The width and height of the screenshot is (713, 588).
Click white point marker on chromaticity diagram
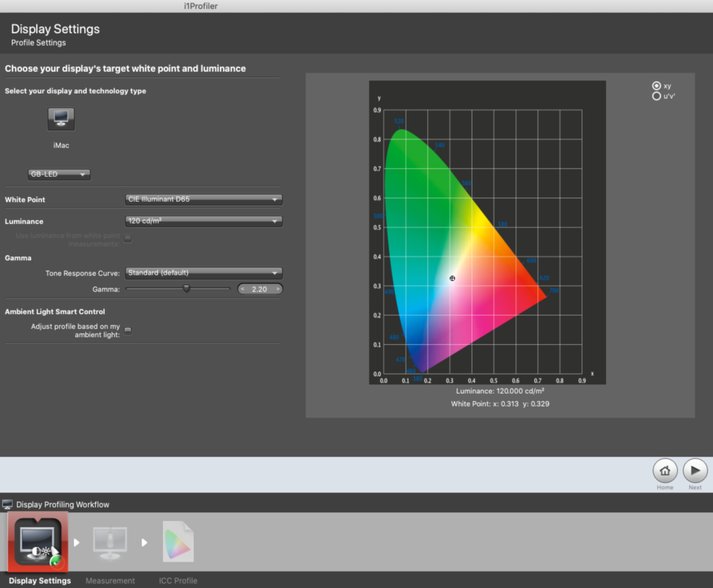pos(452,278)
